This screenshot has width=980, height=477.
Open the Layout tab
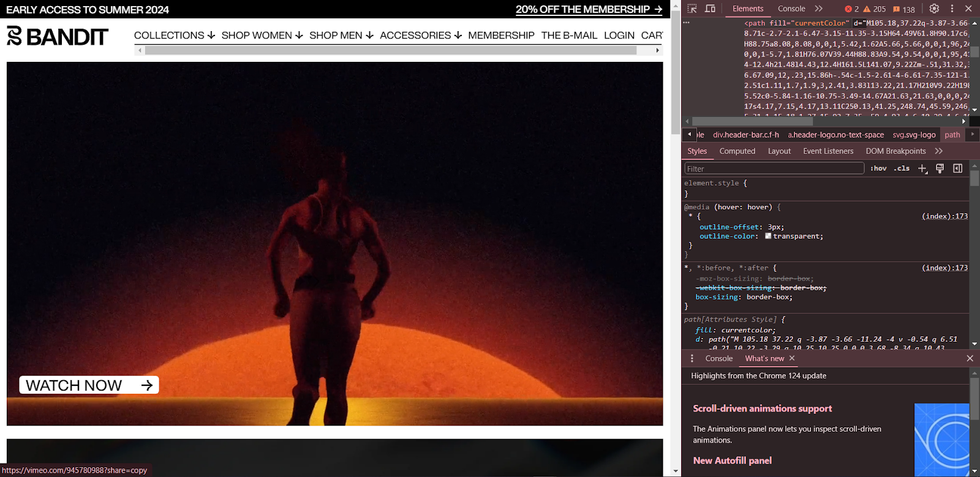pyautogui.click(x=779, y=151)
